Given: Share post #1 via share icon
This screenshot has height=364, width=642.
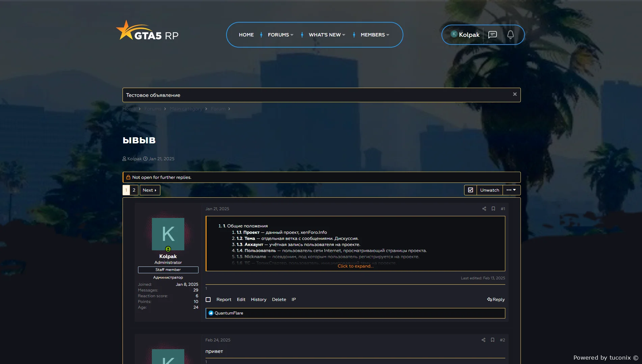Looking at the screenshot, I should (484, 209).
